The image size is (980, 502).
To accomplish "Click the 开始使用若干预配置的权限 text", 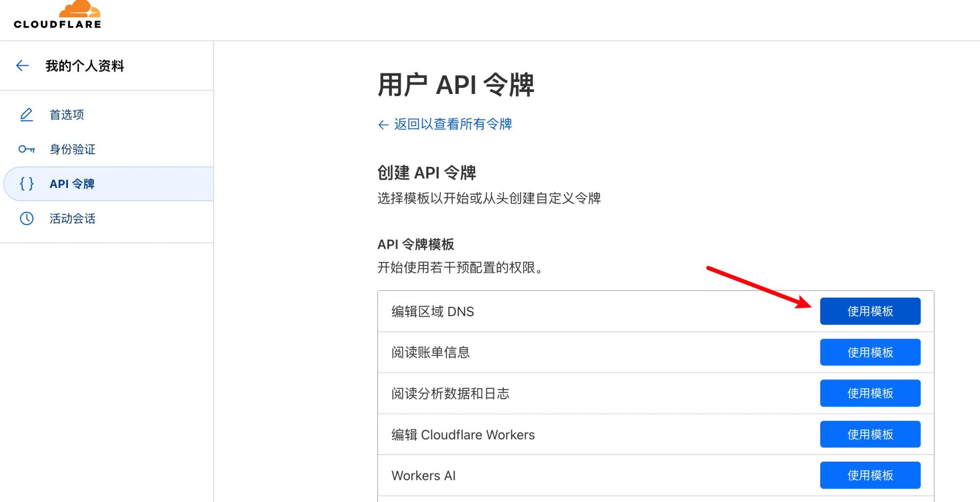I will pos(460,268).
